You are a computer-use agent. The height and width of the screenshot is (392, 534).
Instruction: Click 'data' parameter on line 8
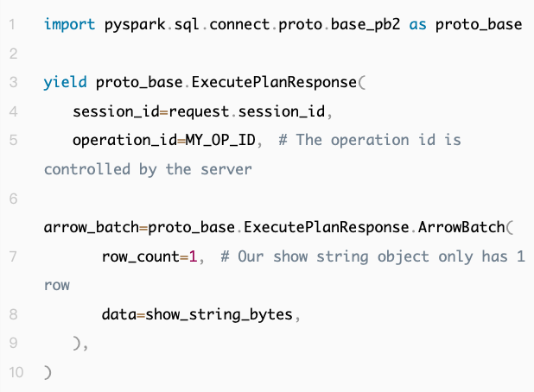coord(119,314)
